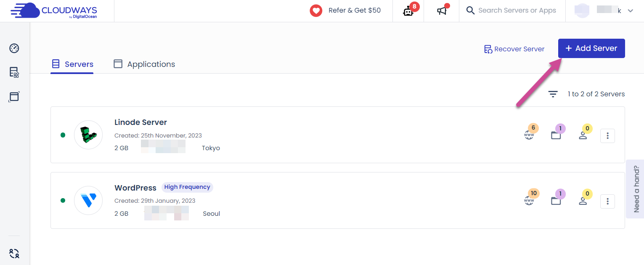Click the Recover Server link
The image size is (644, 265).
(x=514, y=49)
